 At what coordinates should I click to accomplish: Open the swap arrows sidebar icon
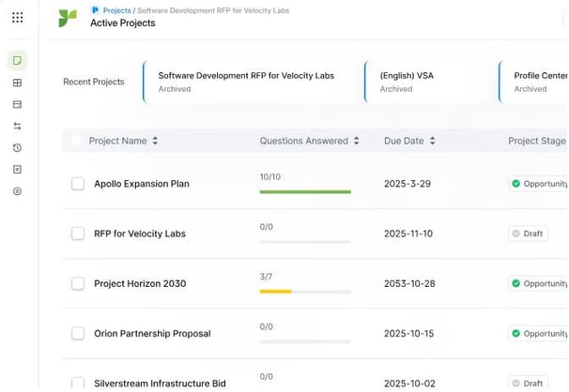pyautogui.click(x=17, y=126)
